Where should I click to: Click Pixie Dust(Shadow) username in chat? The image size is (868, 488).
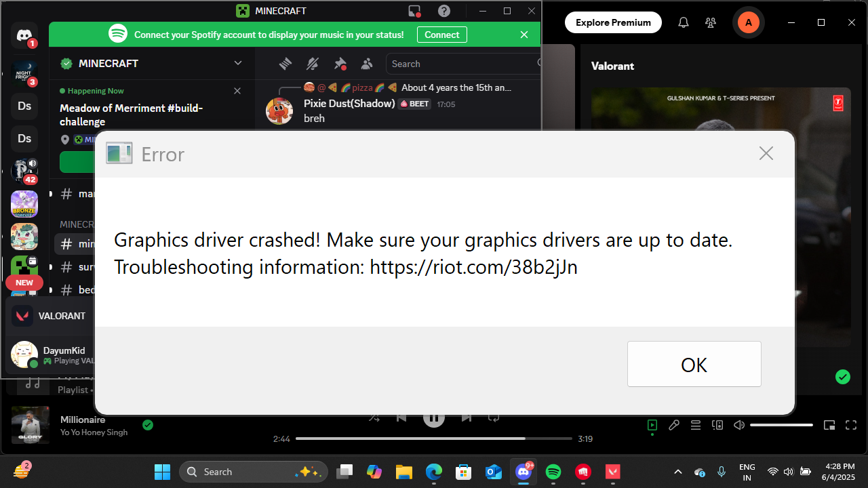349,104
